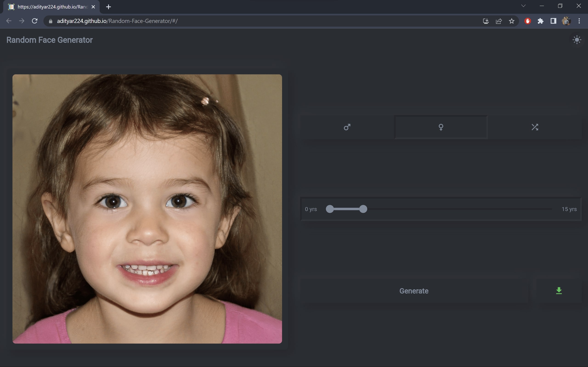Toggle the browser side panel
Screen dimensions: 588x367
pyautogui.click(x=553, y=21)
